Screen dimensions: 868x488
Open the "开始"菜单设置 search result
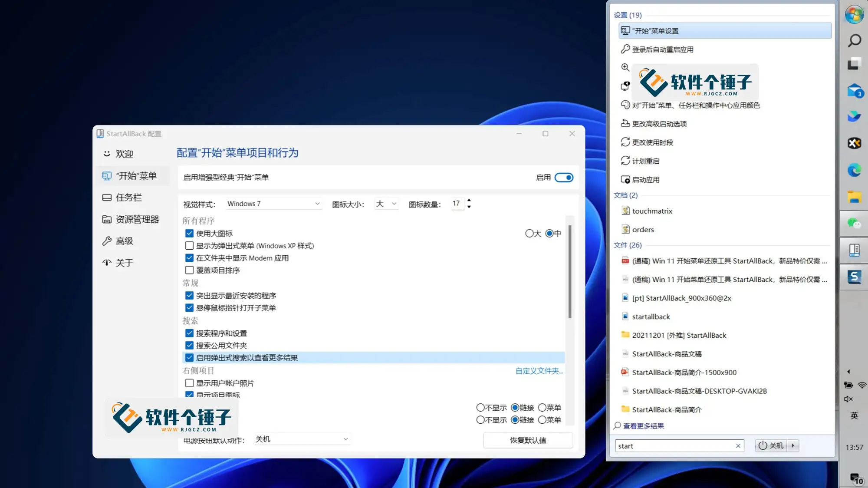pyautogui.click(x=725, y=31)
